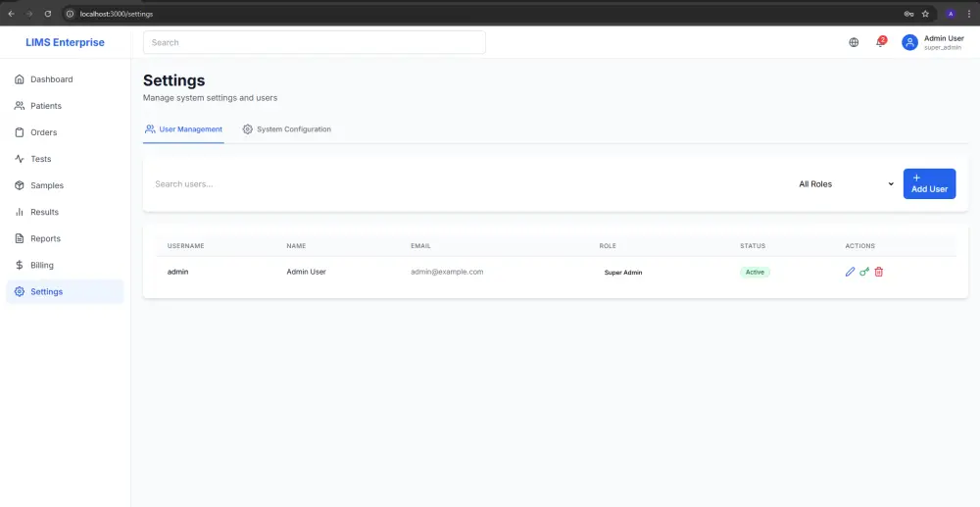Image resolution: width=980 pixels, height=507 pixels.
Task: Click the Super Admin role badge
Action: coord(623,273)
